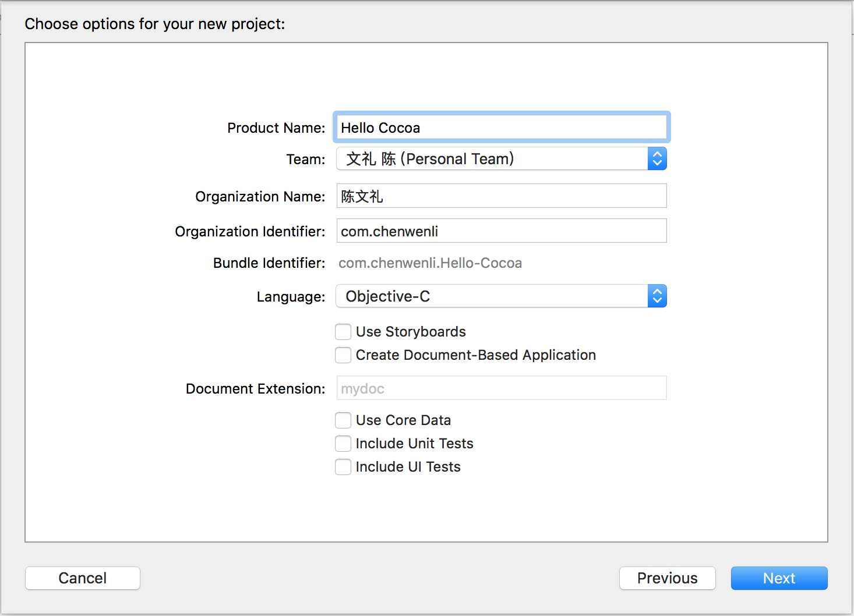Go back with the Previous button
This screenshot has height=616, width=854.
click(x=667, y=578)
